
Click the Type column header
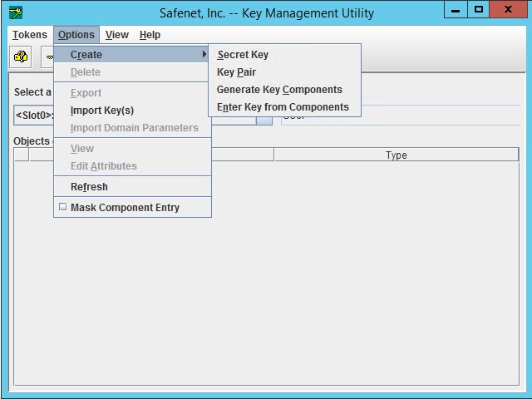point(396,155)
